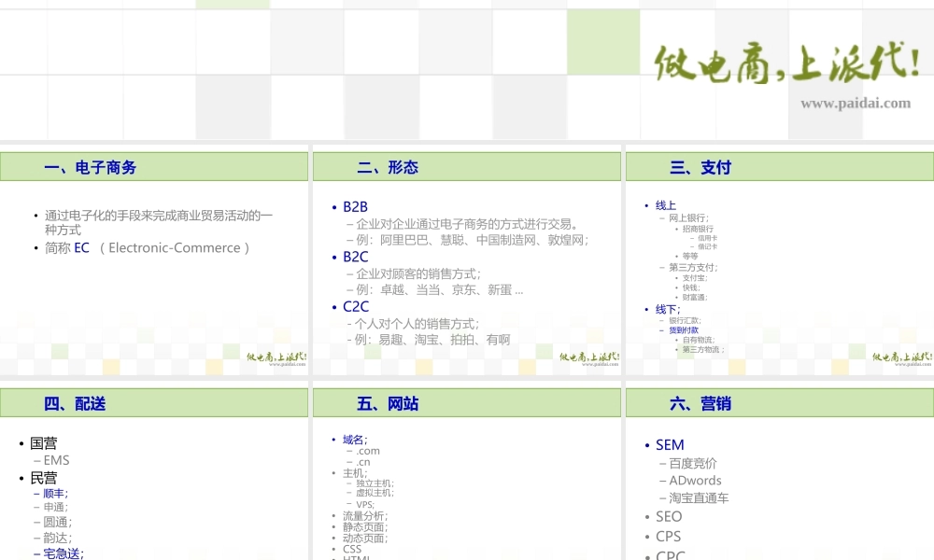This screenshot has height=560, width=934.
Task: Select the 四、配送 slide title bar
Action: pyautogui.click(x=154, y=402)
